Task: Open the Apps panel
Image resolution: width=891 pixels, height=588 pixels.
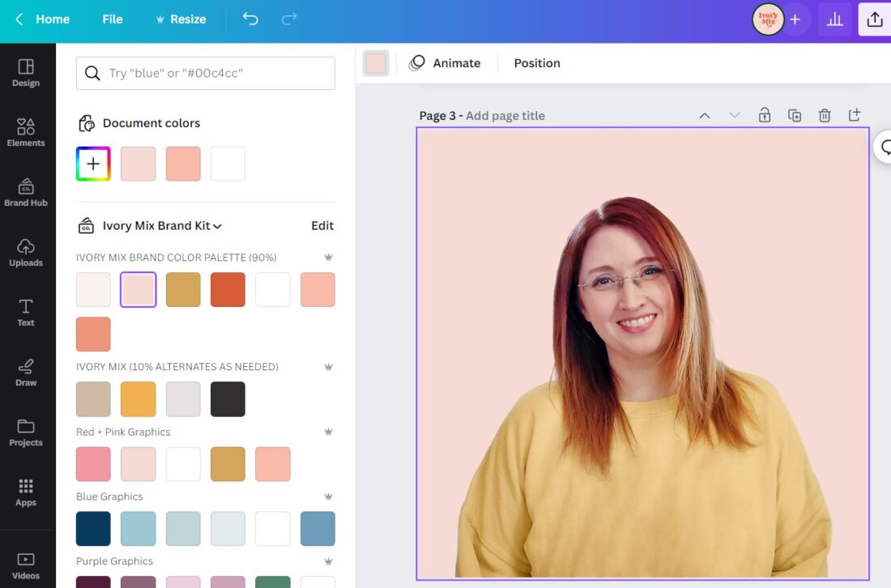Action: 26,492
